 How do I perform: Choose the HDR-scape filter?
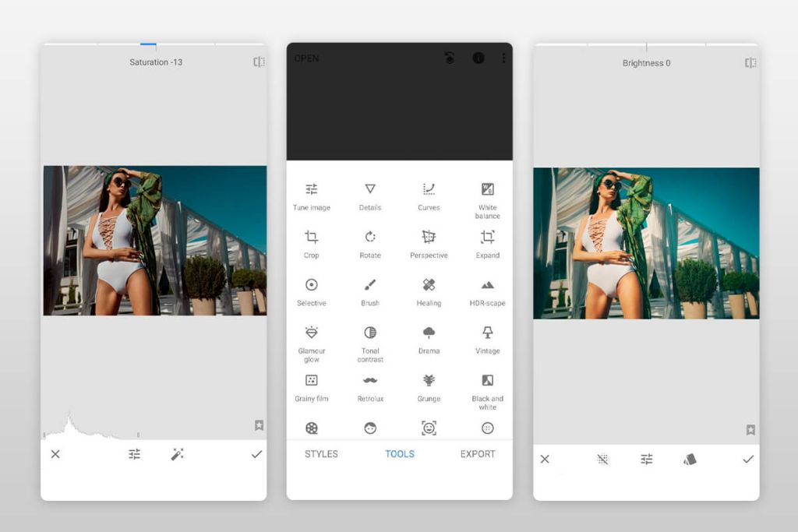point(487,285)
